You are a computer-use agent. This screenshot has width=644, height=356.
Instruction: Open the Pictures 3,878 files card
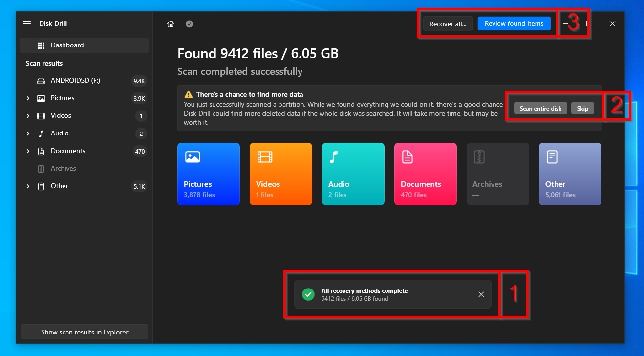(x=209, y=174)
